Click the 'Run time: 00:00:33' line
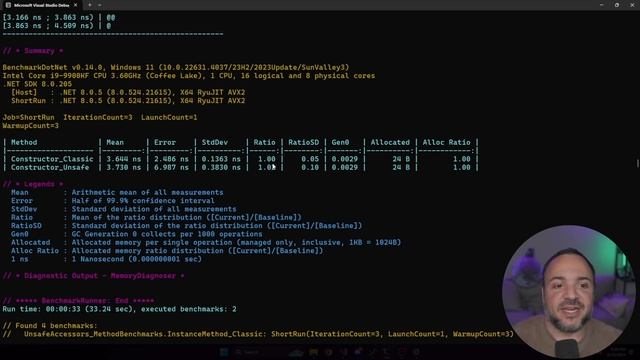Viewport: 640px width, 360px height. pos(120,309)
